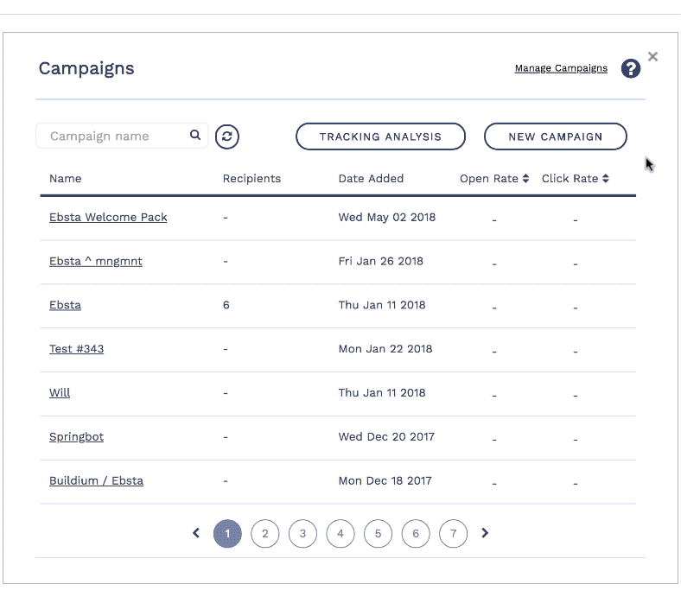The image size is (681, 616).
Task: Create a New Campaign
Action: (555, 137)
